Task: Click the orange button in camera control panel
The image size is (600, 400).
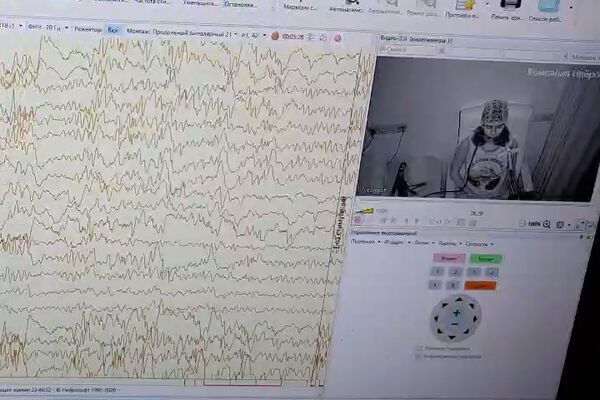Action: coord(480,286)
